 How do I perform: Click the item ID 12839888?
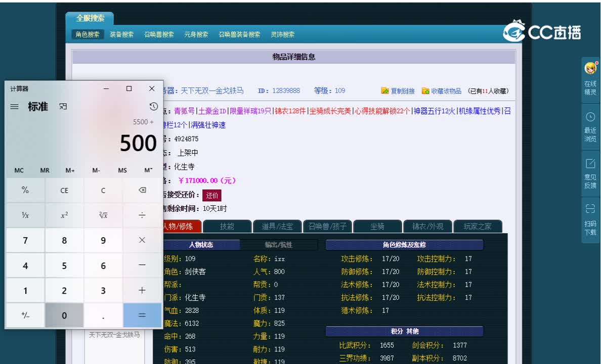pyautogui.click(x=286, y=91)
